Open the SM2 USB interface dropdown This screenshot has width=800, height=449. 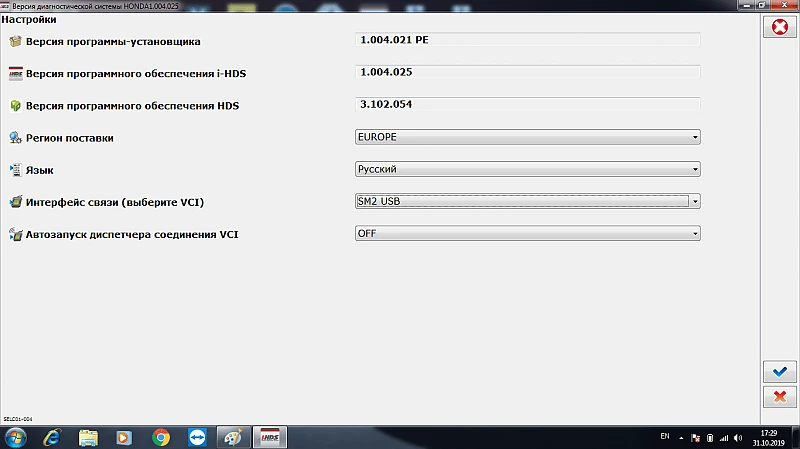click(528, 201)
